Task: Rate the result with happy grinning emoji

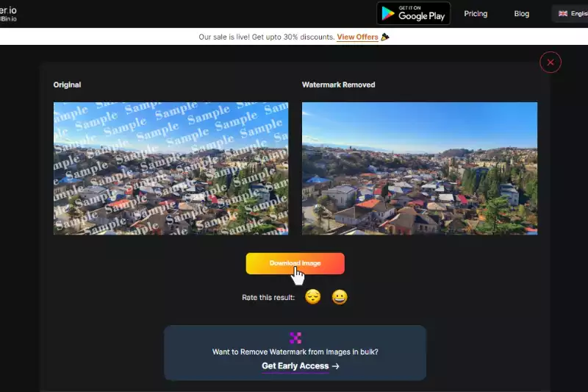Action: [340, 297]
